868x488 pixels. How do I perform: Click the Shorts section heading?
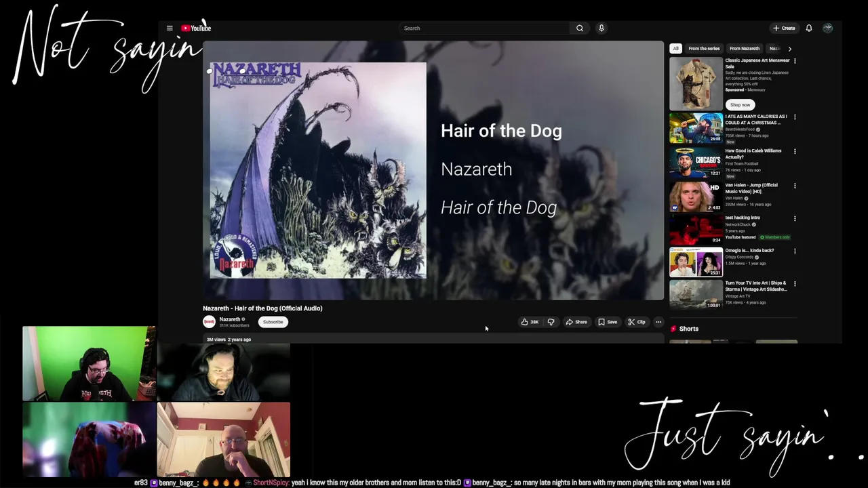click(x=688, y=329)
